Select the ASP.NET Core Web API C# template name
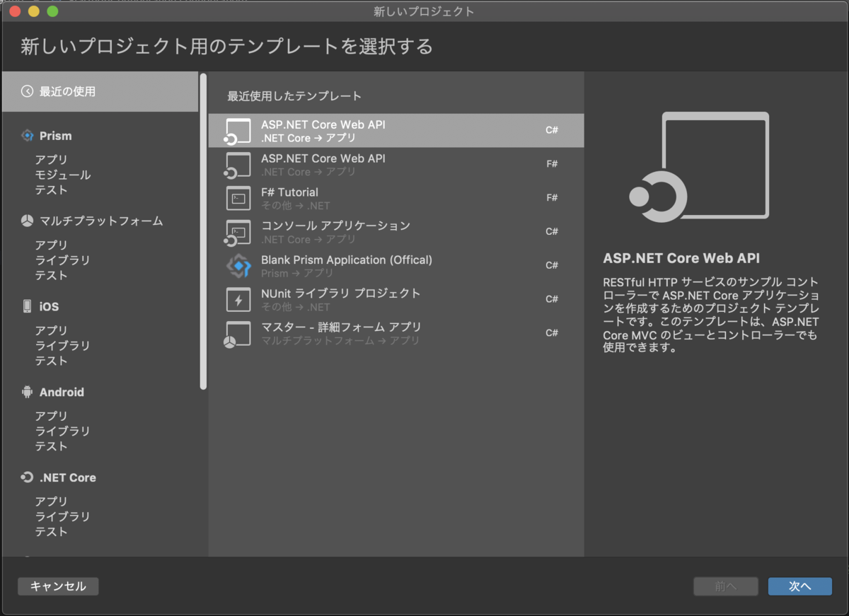This screenshot has height=616, width=849. pyautogui.click(x=323, y=124)
